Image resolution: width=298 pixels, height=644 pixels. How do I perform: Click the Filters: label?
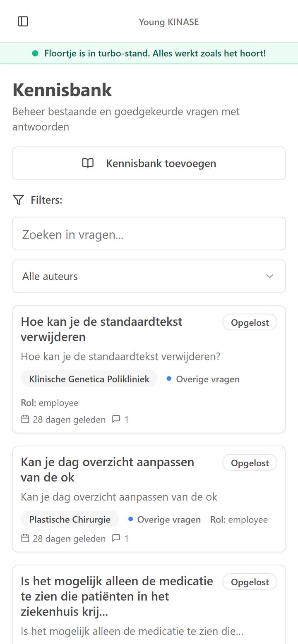[x=46, y=200]
